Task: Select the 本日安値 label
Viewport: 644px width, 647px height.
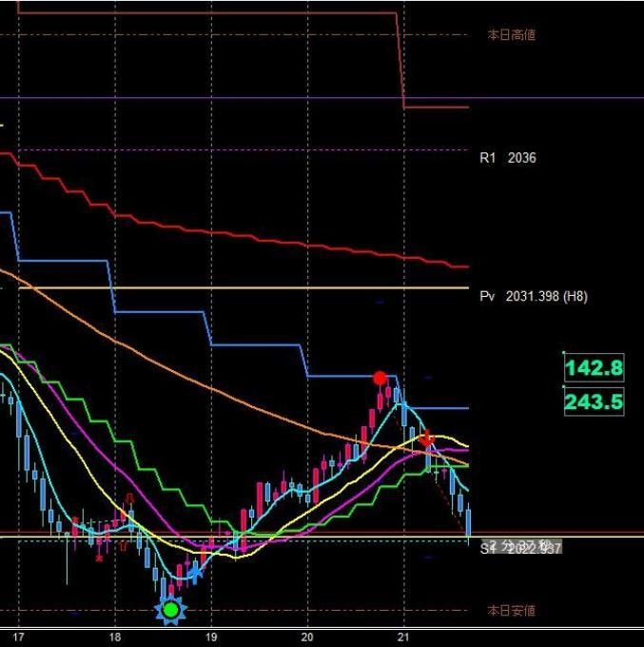Action: (x=511, y=610)
